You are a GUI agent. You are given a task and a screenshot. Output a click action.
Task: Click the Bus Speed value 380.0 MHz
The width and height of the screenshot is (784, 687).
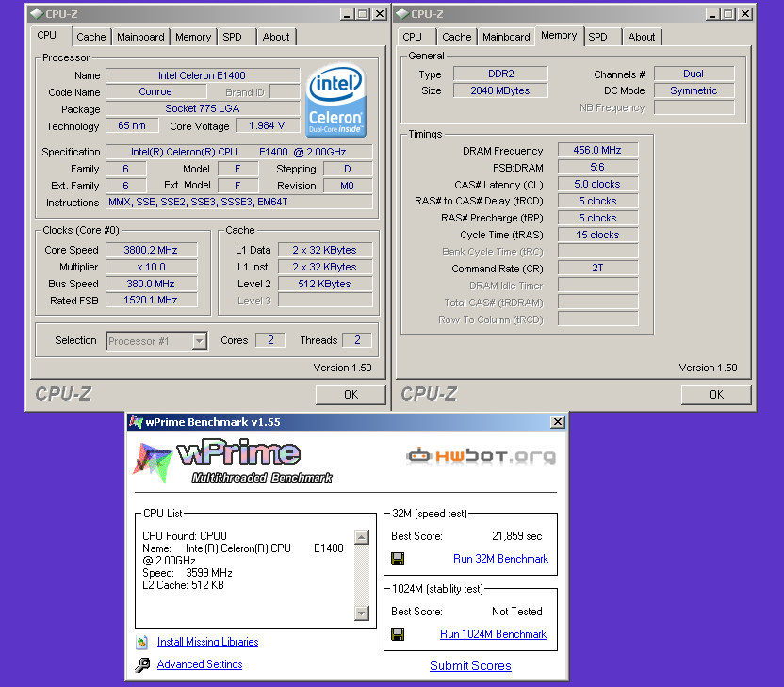[x=151, y=284]
